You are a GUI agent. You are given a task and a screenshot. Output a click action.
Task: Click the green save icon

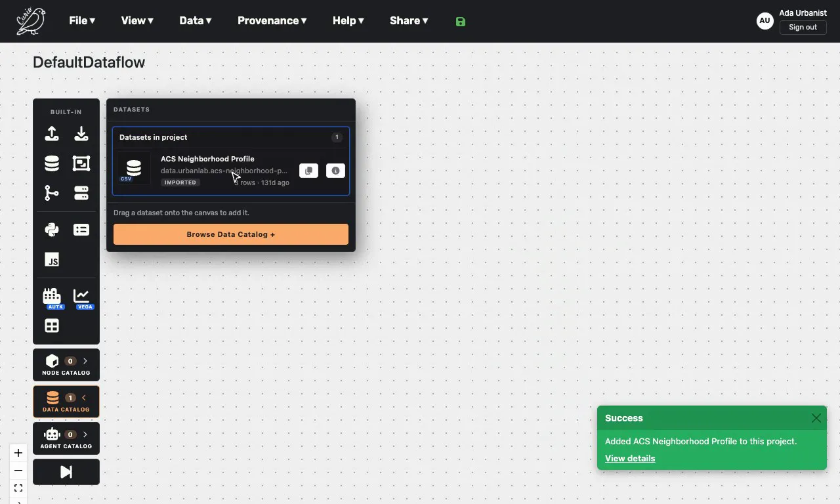tap(461, 22)
